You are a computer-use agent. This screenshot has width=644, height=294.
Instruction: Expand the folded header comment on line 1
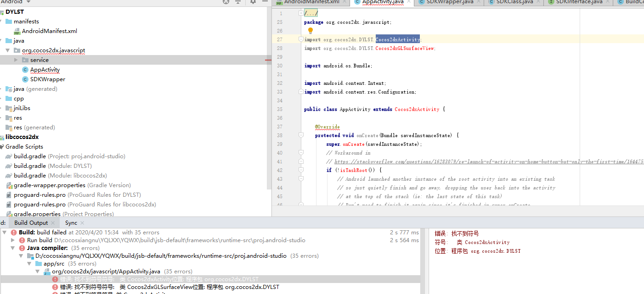pos(301,13)
